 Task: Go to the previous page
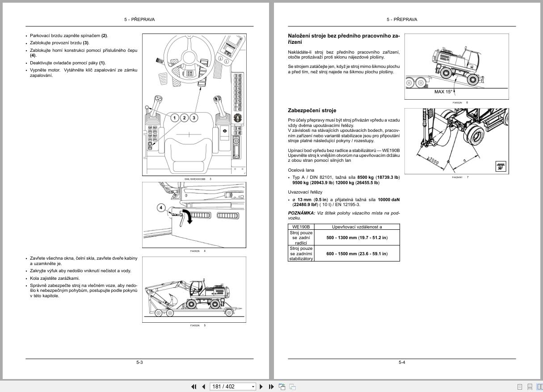pos(204,387)
